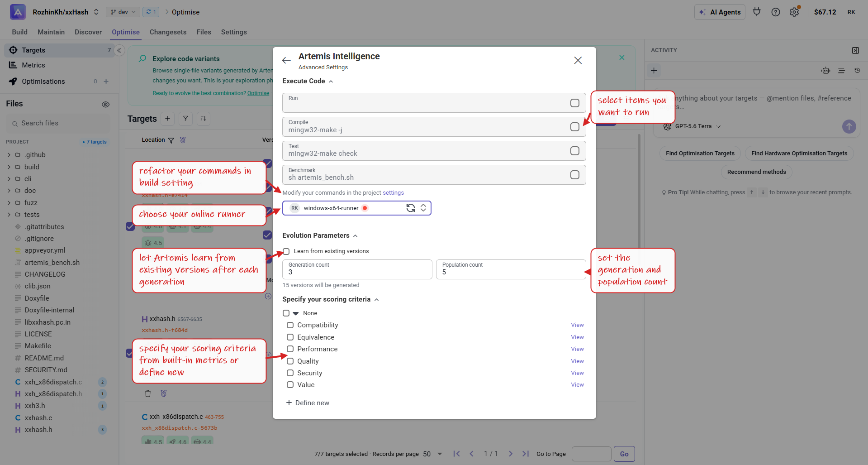Add a target with plus button

pyautogui.click(x=167, y=119)
